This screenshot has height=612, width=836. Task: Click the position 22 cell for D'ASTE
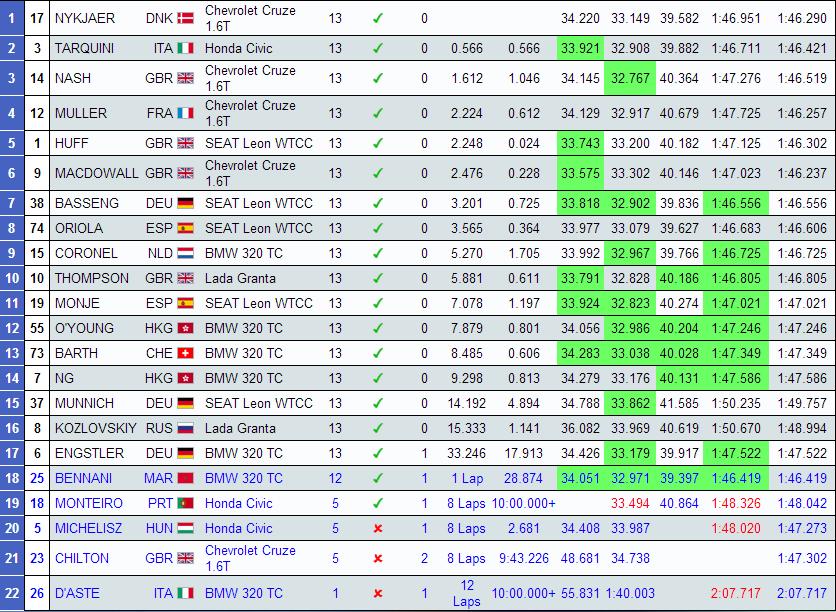11,593
